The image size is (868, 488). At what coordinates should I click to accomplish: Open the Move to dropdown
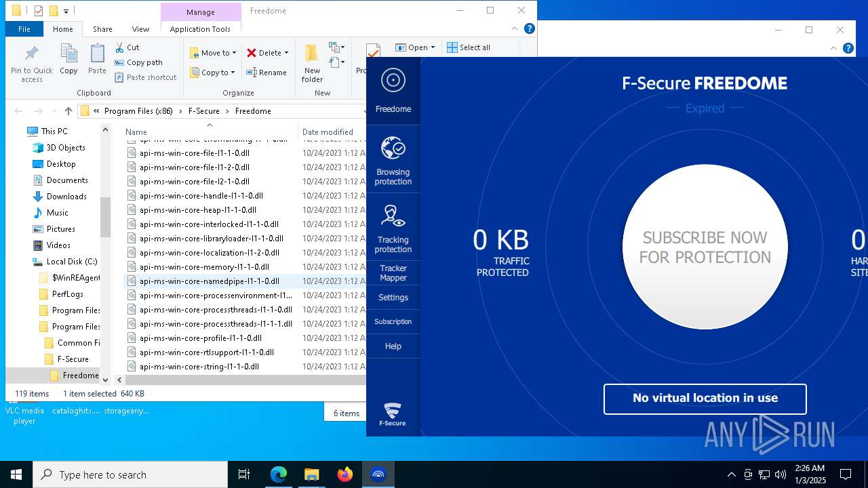coord(213,53)
